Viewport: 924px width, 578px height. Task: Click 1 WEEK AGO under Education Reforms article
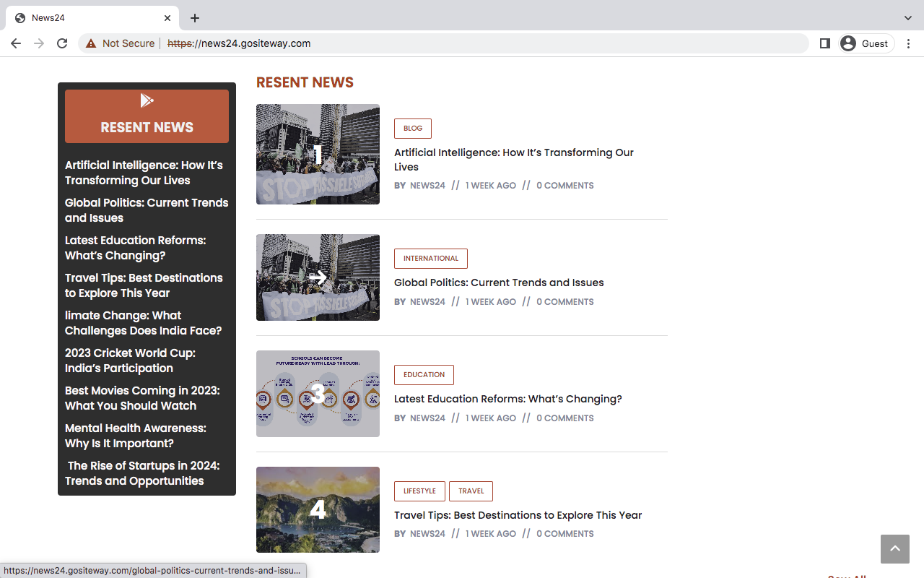coord(491,418)
